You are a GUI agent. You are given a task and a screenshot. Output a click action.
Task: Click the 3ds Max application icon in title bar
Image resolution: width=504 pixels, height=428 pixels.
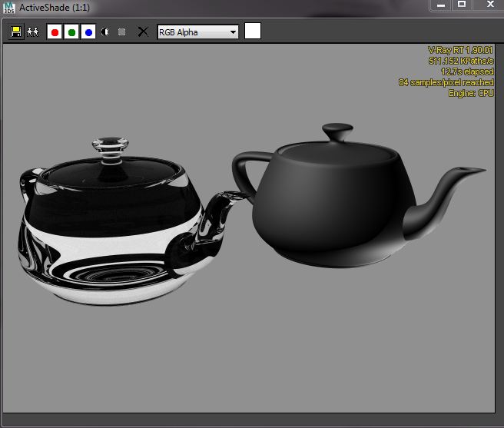(x=8, y=8)
